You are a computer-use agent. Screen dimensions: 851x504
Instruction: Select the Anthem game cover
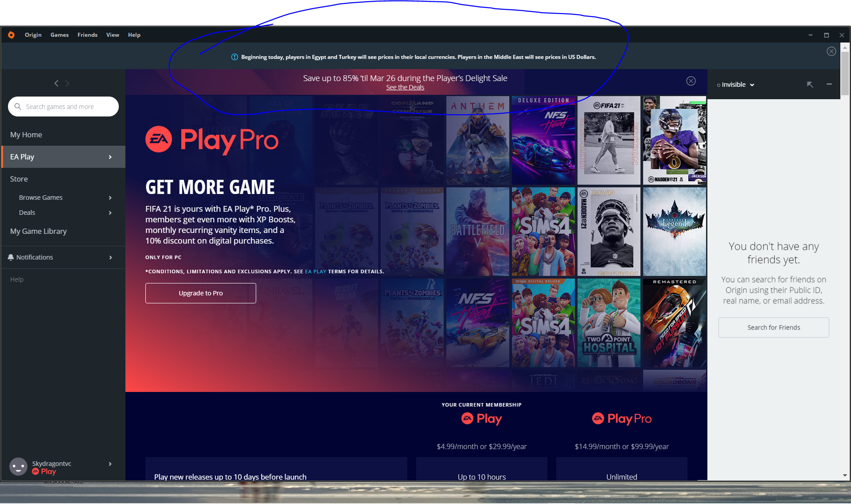478,140
